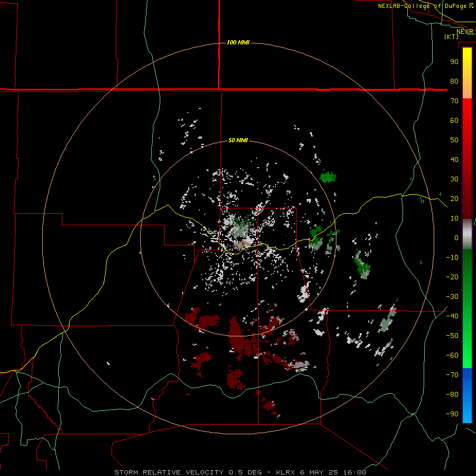The height and width of the screenshot is (476, 476).
Task: Click the 10 value on color scale
Action: click(454, 218)
